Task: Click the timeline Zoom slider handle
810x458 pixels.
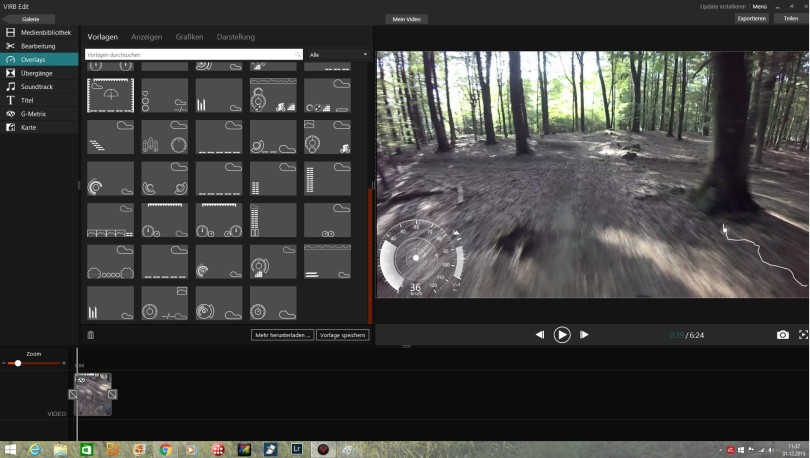Action: 18,363
